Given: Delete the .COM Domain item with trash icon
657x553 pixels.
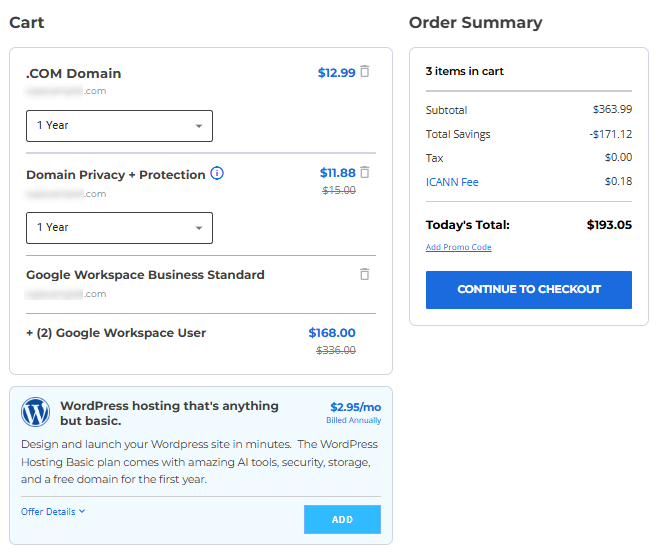Looking at the screenshot, I should pos(365,72).
